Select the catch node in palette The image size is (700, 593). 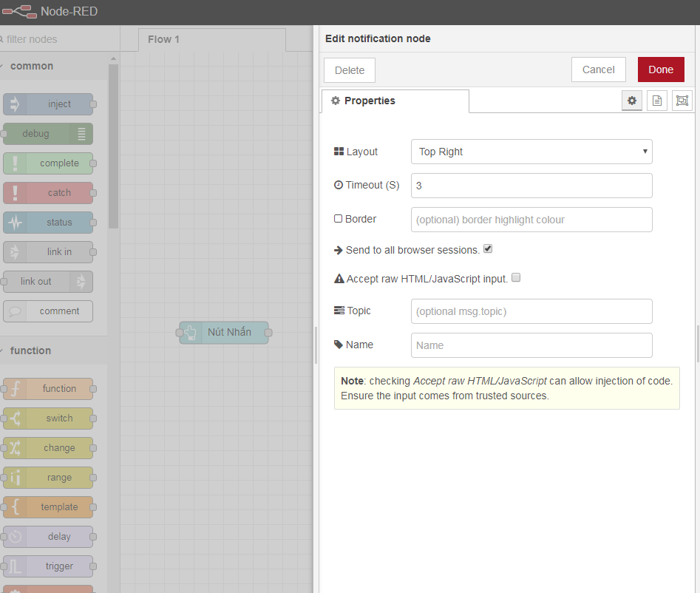[x=48, y=193]
